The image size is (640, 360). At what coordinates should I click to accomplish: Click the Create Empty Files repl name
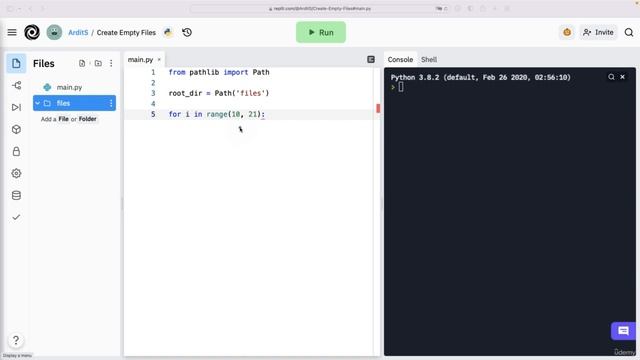(x=126, y=32)
